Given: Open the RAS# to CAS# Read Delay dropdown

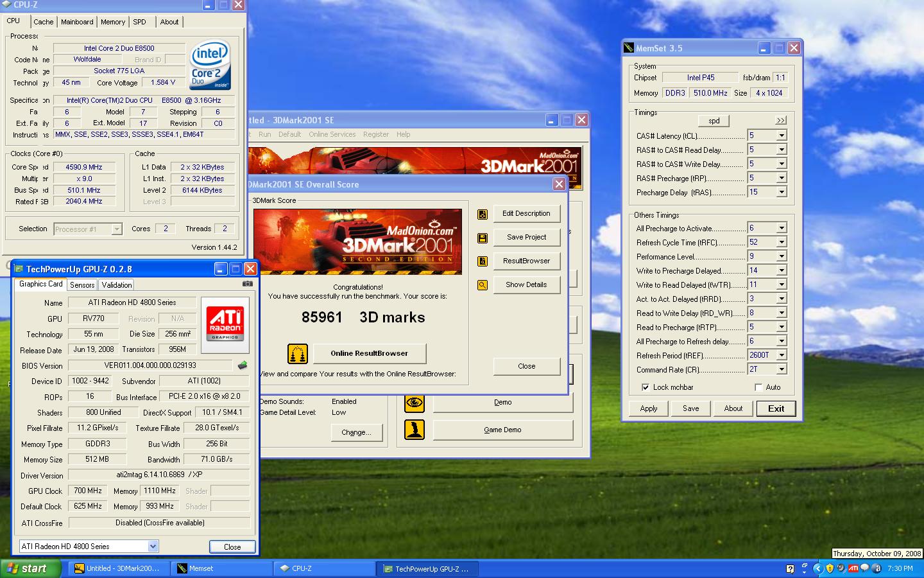Looking at the screenshot, I should pos(782,150).
